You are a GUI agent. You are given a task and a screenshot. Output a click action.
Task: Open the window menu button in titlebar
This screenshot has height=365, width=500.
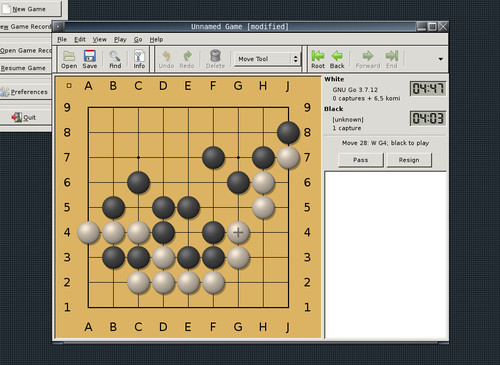pos(58,26)
